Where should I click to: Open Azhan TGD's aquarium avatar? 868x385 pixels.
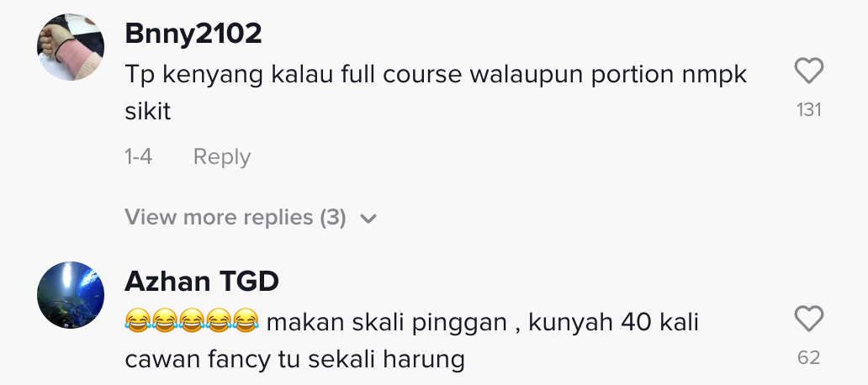click(x=71, y=295)
